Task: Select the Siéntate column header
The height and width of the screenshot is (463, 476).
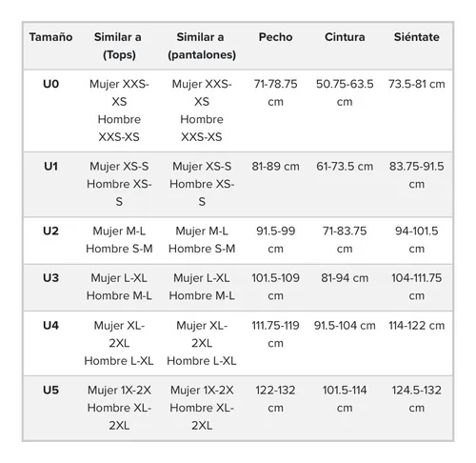Action: [x=417, y=37]
